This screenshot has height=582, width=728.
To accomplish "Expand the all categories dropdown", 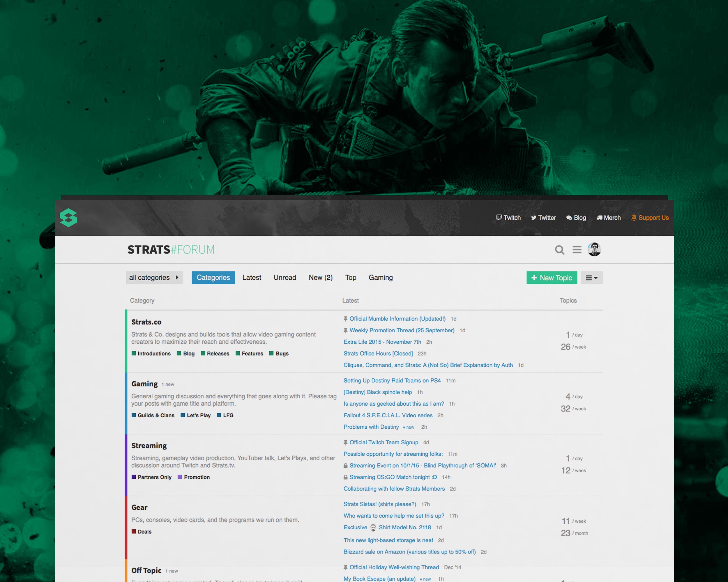I will pyautogui.click(x=154, y=278).
